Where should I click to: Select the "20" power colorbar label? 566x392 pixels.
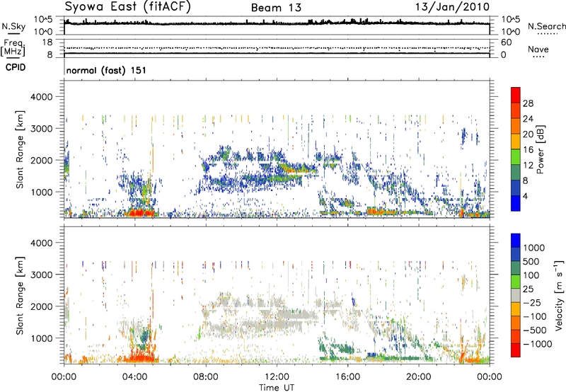[528, 134]
